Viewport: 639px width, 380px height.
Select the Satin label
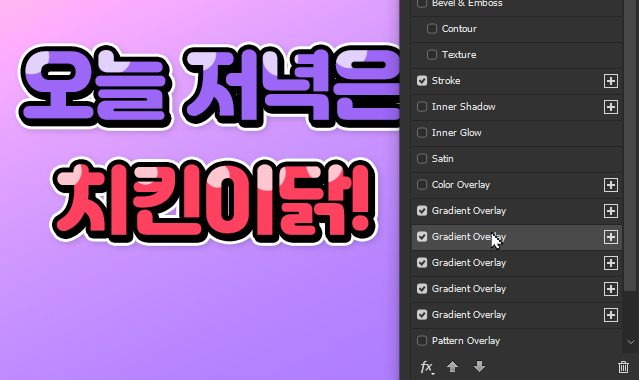(443, 159)
